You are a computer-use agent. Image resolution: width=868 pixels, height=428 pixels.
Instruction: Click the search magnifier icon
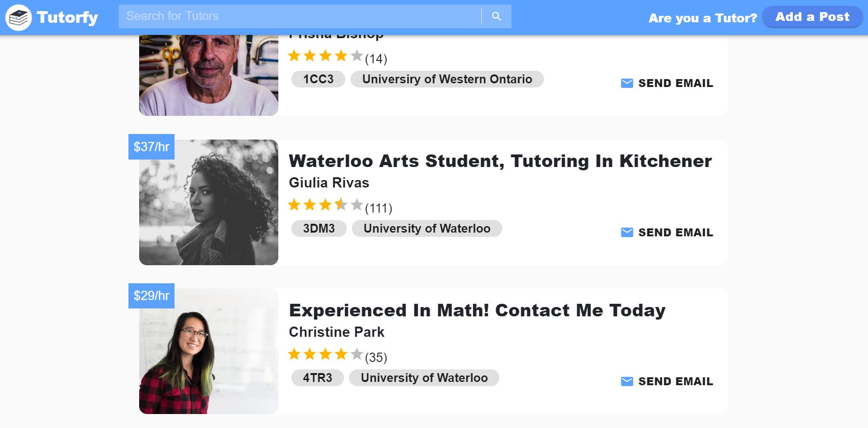click(x=497, y=16)
